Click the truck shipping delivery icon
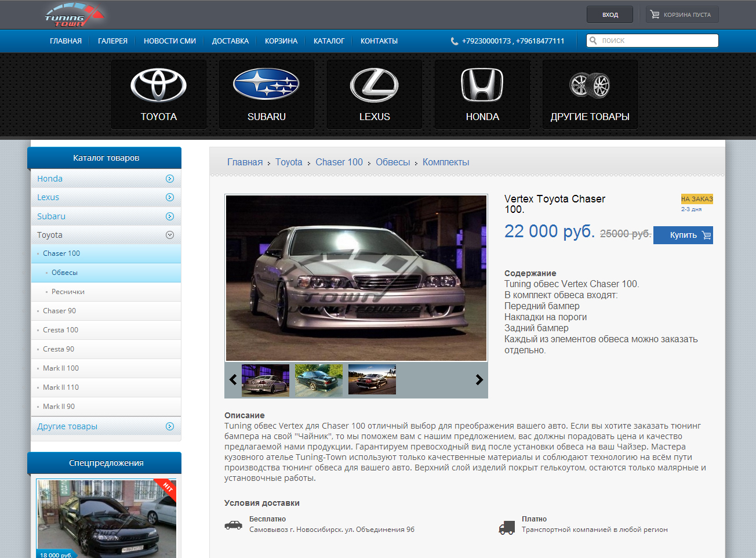The width and height of the screenshot is (756, 558). (x=507, y=527)
